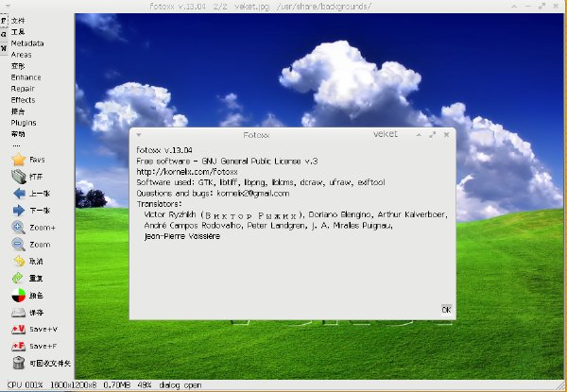Select the F mode button at left edge
Screen dimensions: 567x392
point(4,21)
